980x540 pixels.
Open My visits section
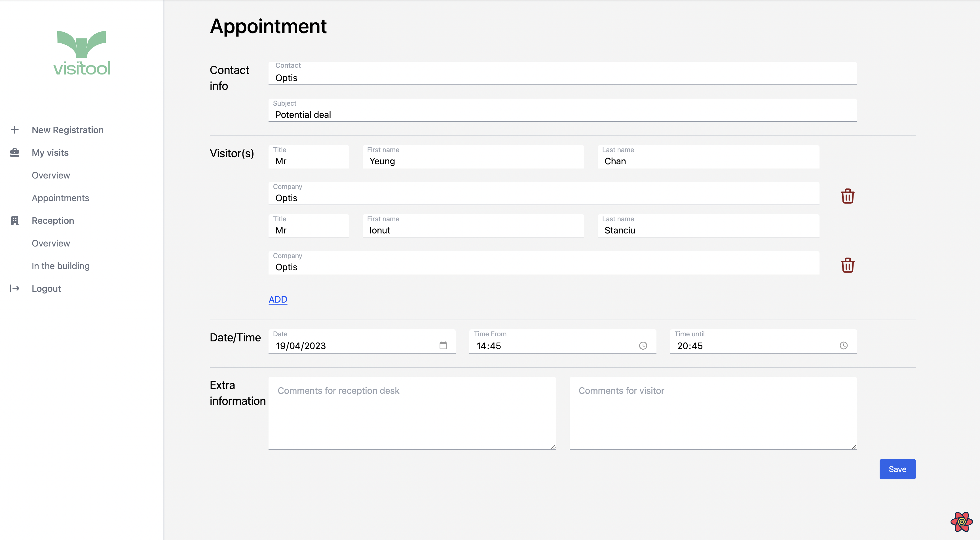[50, 152]
